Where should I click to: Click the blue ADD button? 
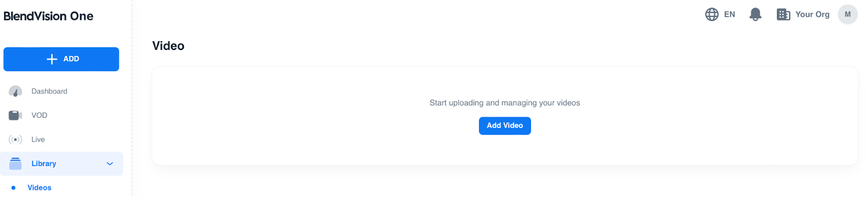tap(61, 59)
